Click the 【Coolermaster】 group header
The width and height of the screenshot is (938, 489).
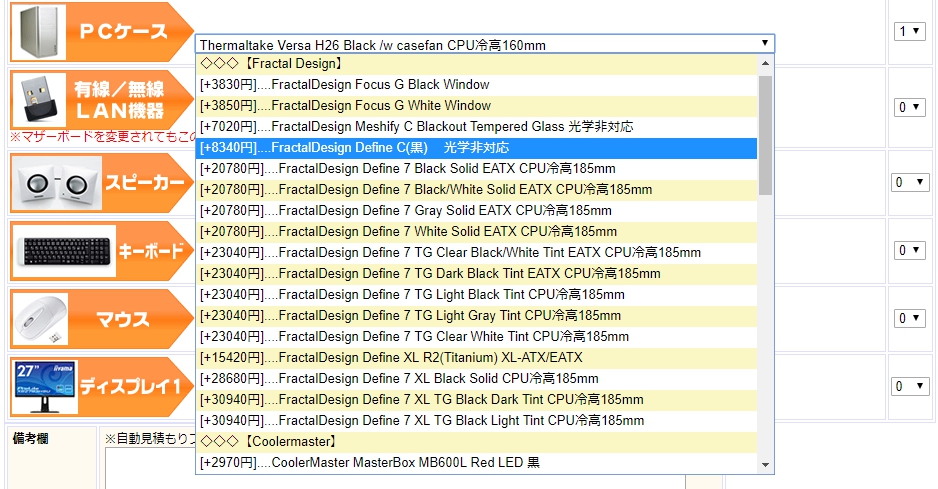pyautogui.click(x=476, y=441)
